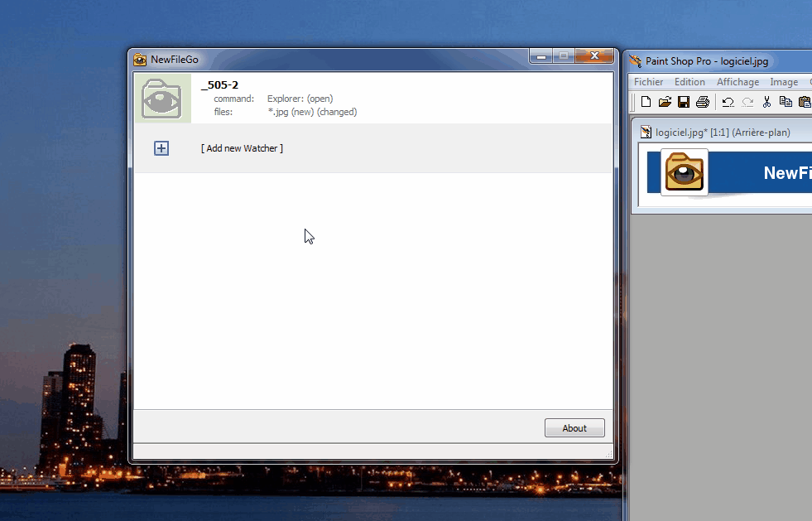Click the 'files:' label in _505-2 row
This screenshot has width=812, height=521.
tap(223, 112)
